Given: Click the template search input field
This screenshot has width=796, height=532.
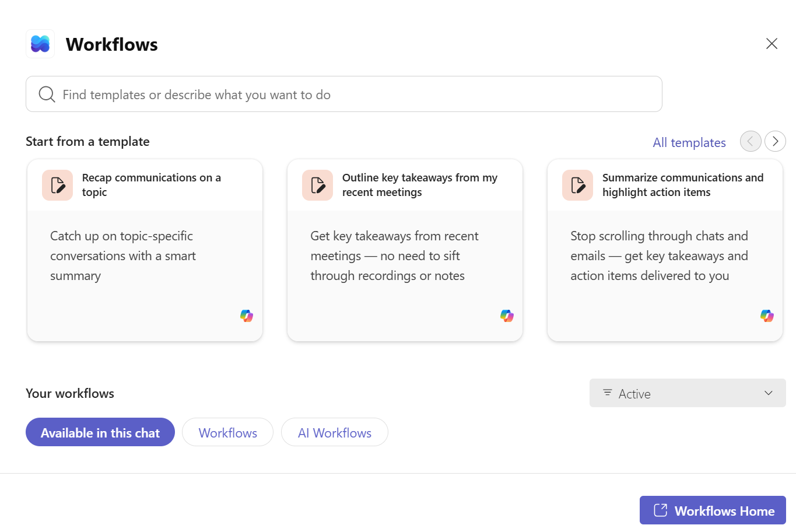Looking at the screenshot, I should (343, 94).
